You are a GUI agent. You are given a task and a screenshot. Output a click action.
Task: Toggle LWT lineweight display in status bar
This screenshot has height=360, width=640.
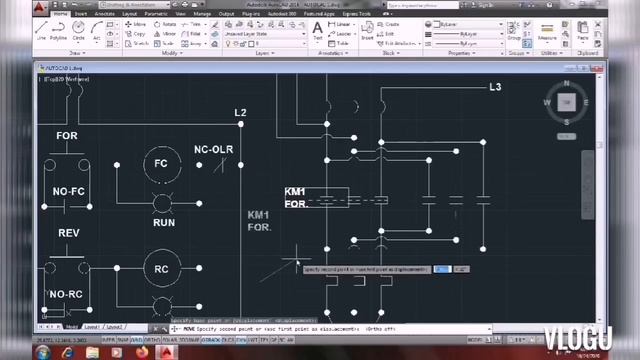[252, 340]
